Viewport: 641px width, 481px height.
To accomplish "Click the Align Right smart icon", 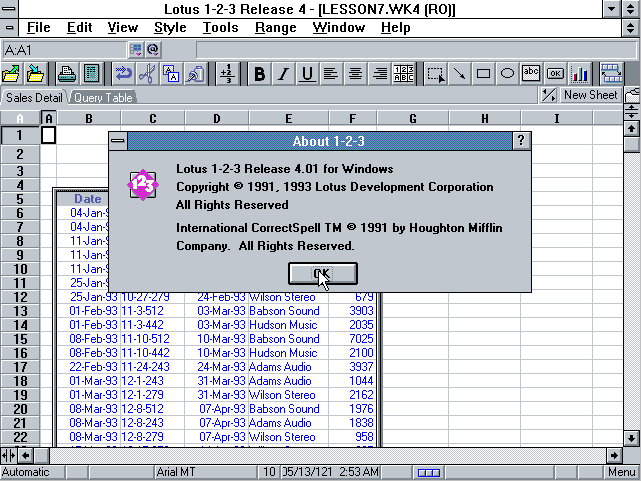I will pos(379,74).
